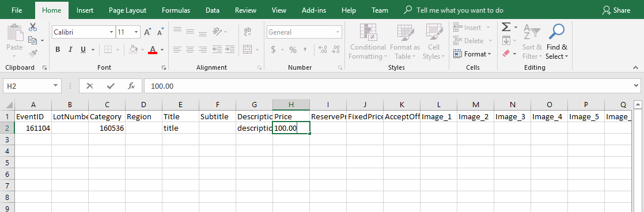Toggle Bold formatting
This screenshot has height=212, width=644.
[x=58, y=50]
